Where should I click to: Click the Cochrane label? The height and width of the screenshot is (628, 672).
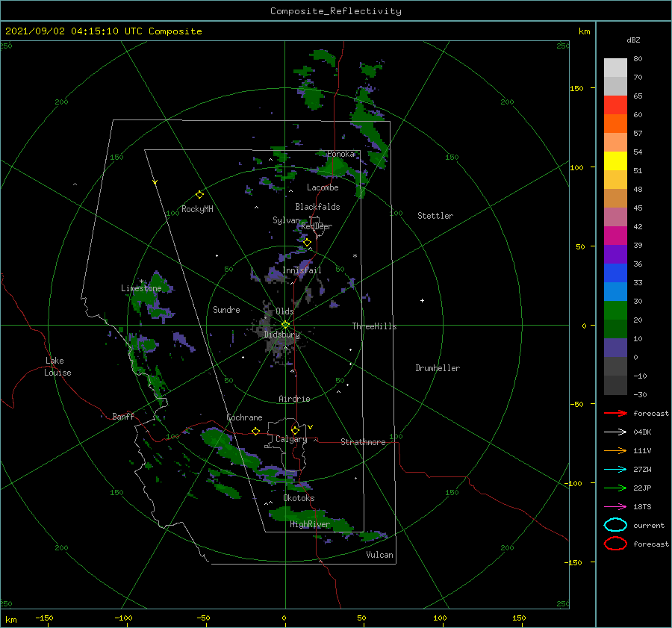tap(244, 417)
